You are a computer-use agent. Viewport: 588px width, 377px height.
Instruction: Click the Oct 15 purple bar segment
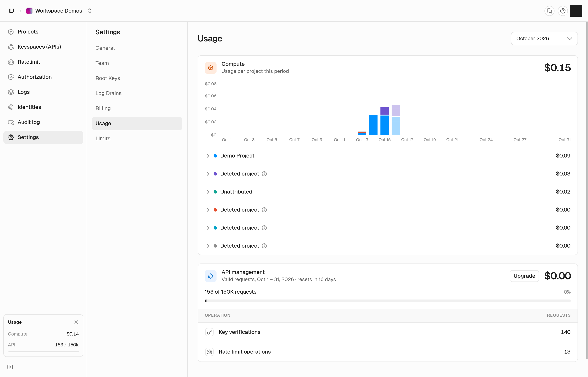pyautogui.click(x=384, y=111)
